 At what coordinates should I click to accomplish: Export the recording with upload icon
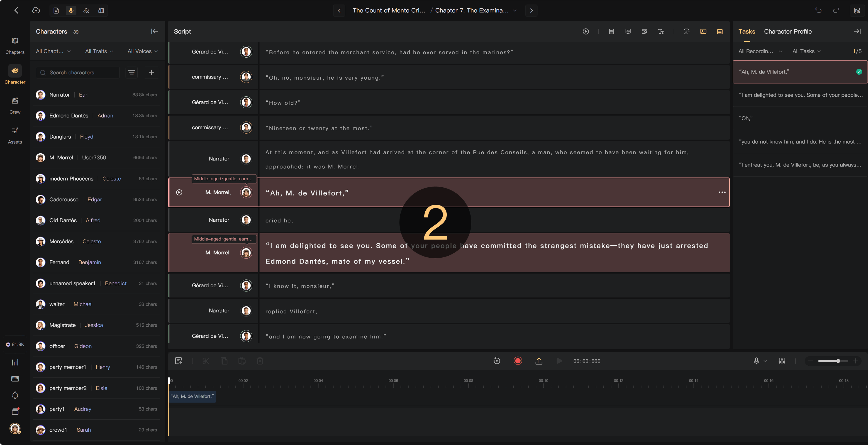(539, 361)
